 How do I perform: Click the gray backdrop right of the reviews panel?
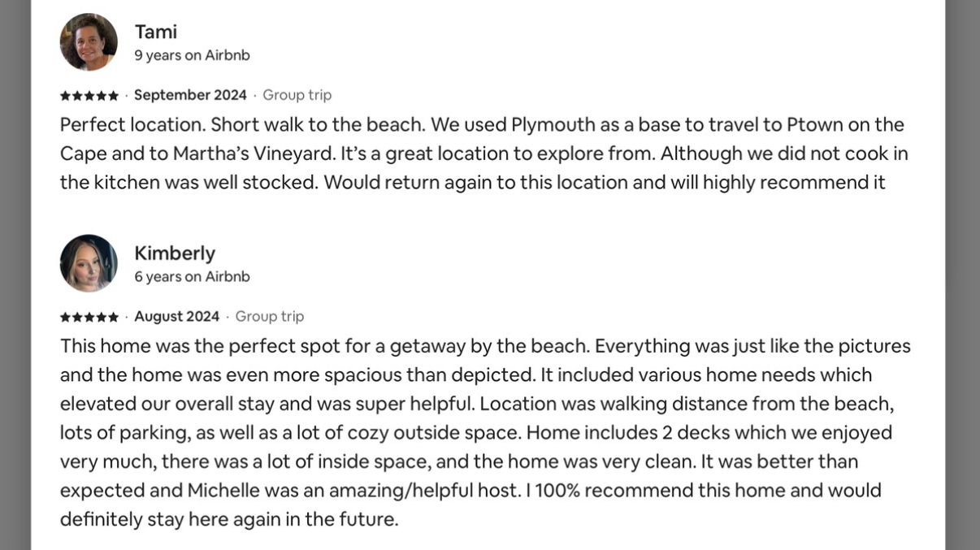pos(963,275)
